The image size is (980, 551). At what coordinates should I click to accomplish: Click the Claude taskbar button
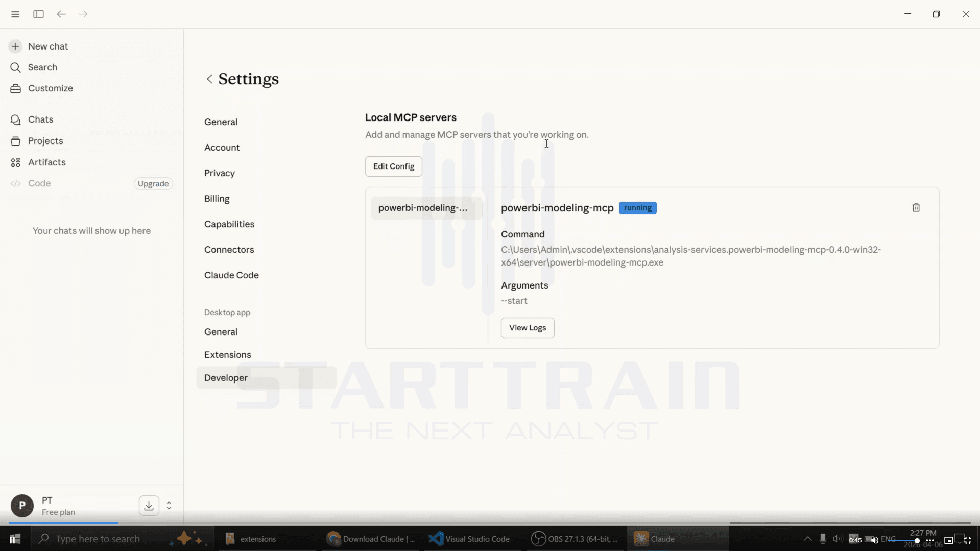[678, 539]
